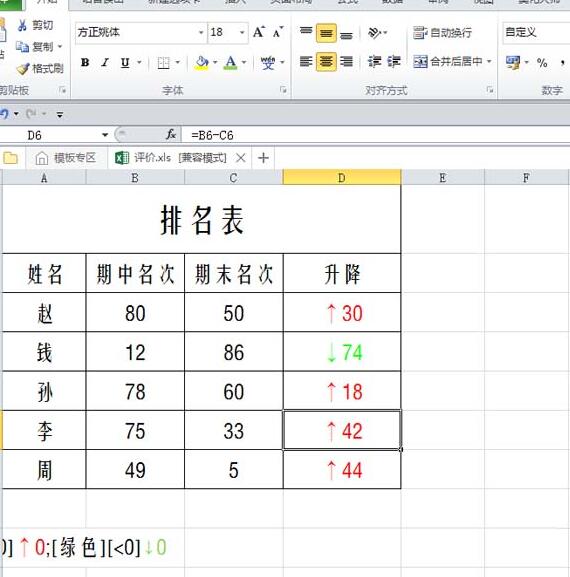Click the orientation (text angle) icon
Image resolution: width=570 pixels, height=577 pixels.
coord(374,32)
